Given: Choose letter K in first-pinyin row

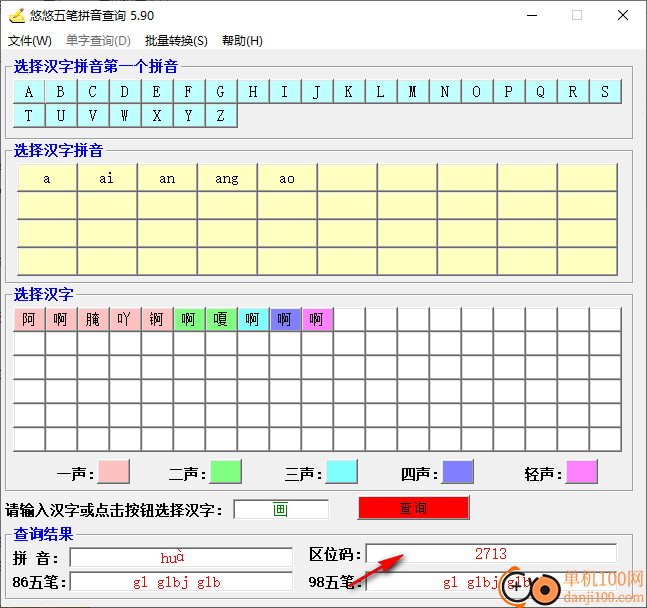Looking at the screenshot, I should [x=349, y=91].
